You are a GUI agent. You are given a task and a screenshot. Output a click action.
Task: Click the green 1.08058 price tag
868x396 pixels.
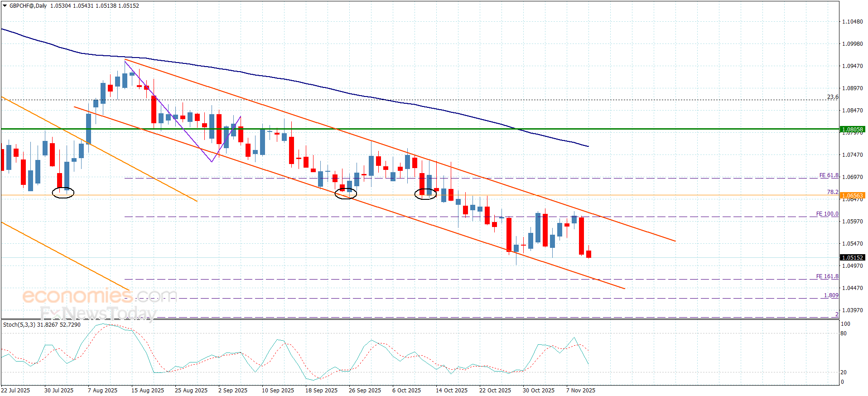tap(852, 129)
